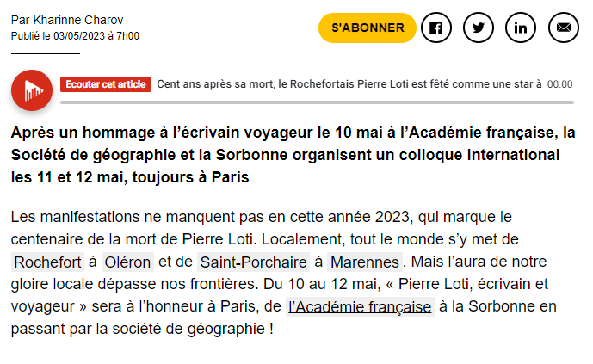The image size is (593, 364).
Task: Seek within the audio progress bar
Action: coord(317,102)
